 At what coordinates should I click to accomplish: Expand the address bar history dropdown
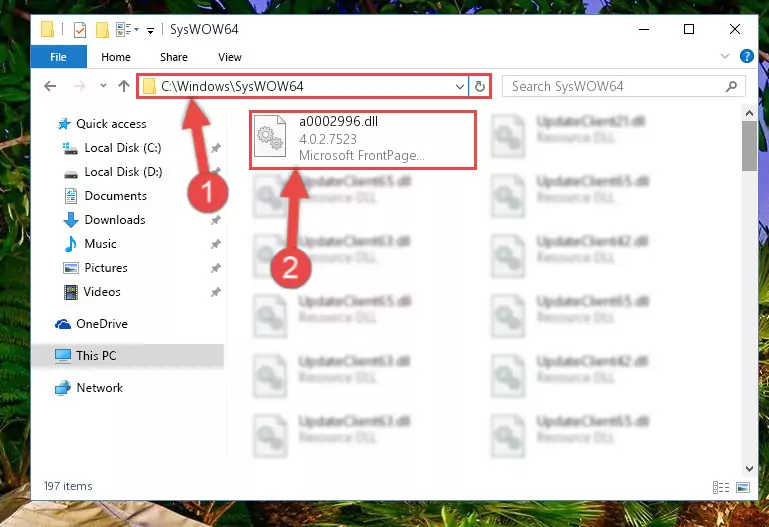pos(460,87)
